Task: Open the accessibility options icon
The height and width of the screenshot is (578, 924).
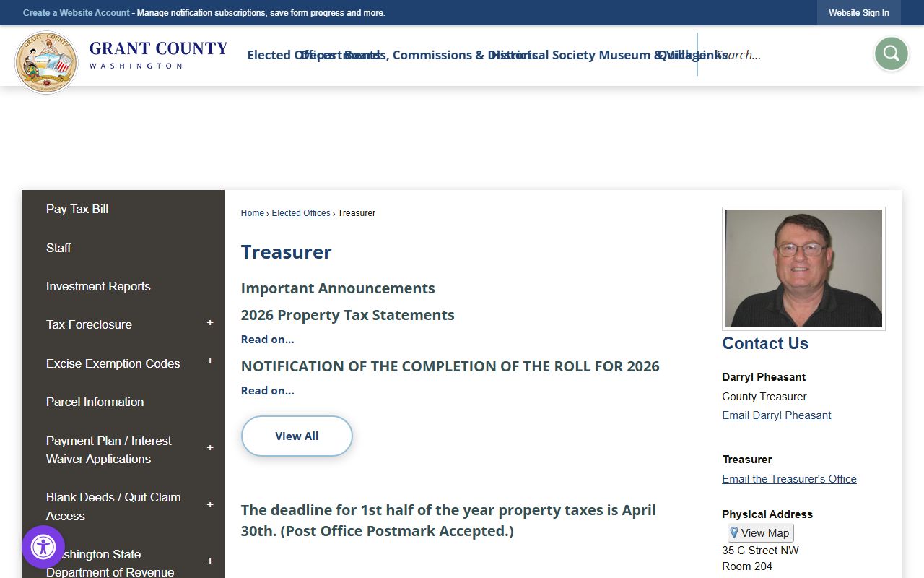Action: point(43,547)
